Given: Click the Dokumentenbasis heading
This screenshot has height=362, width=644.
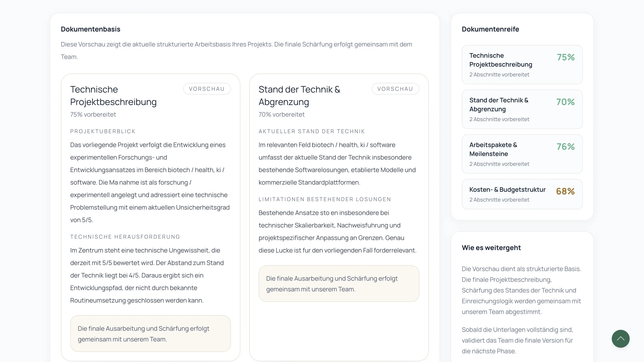Looking at the screenshot, I should pyautogui.click(x=90, y=29).
